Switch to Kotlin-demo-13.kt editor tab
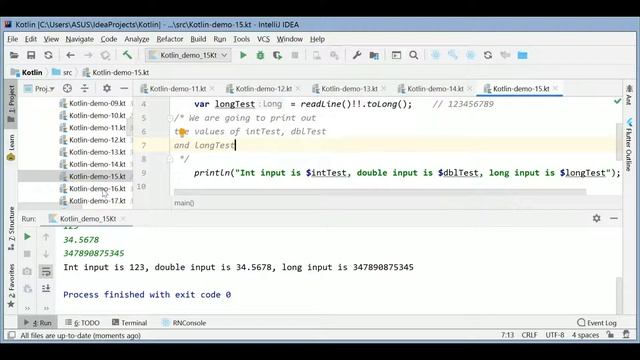640x360 pixels. click(349, 89)
